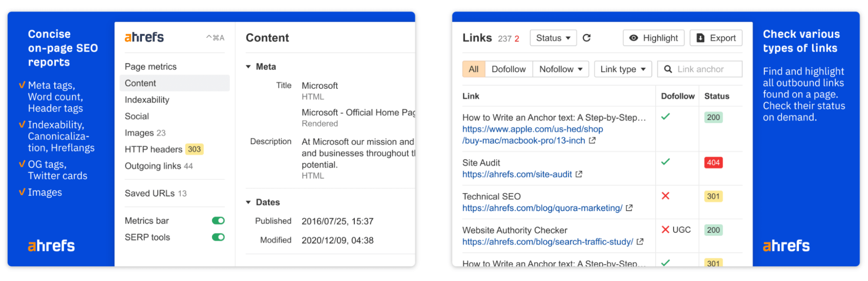Click the ahrefs logo in the sidebar panel

click(x=144, y=37)
